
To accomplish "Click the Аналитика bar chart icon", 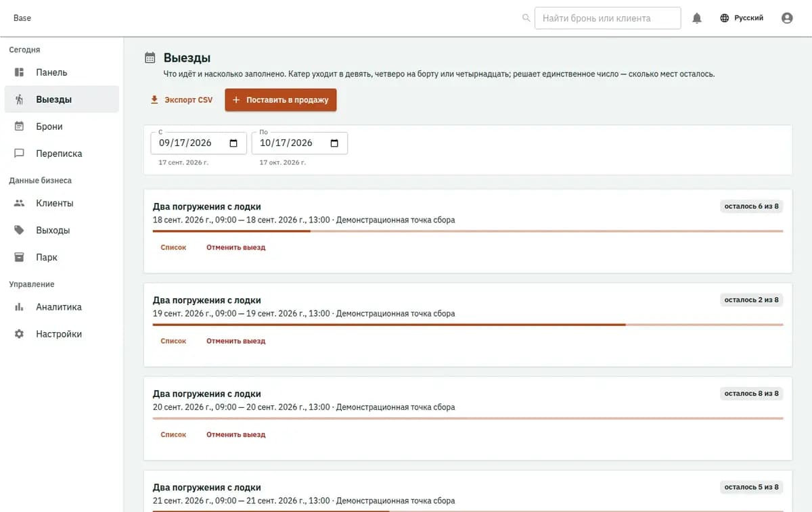I will point(20,307).
